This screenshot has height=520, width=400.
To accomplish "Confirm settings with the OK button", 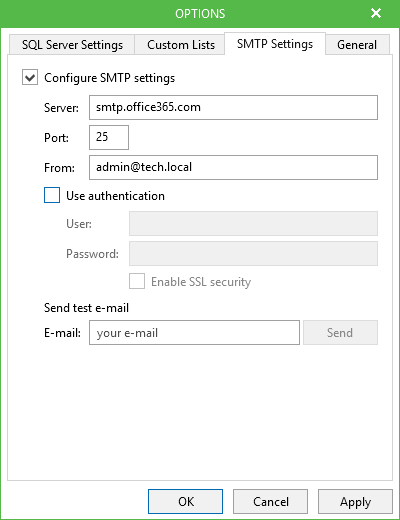I will click(x=185, y=501).
